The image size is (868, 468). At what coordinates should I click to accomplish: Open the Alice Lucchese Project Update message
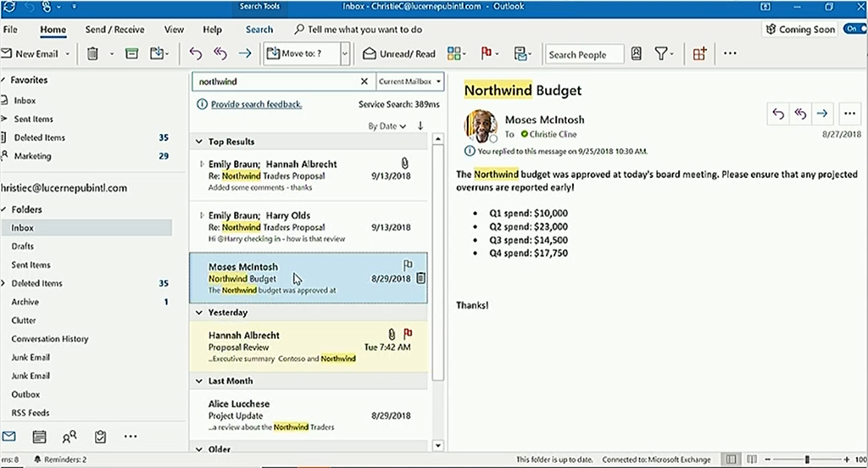tap(309, 415)
